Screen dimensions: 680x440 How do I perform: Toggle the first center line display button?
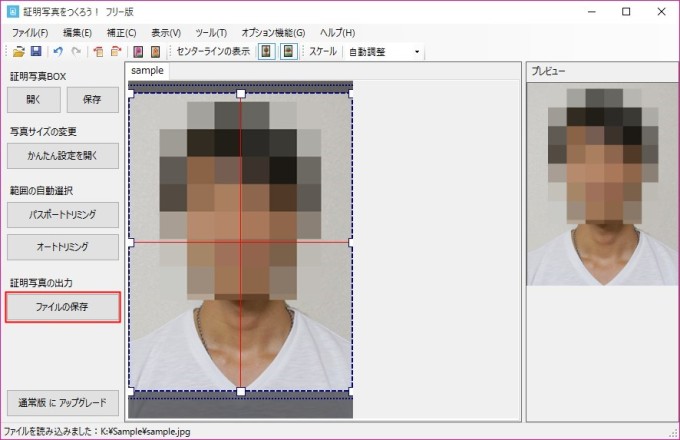267,51
